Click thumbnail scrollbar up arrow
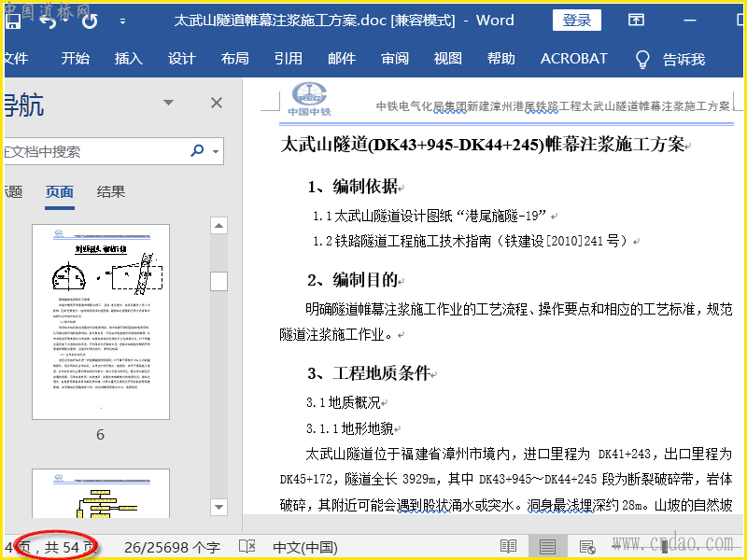The height and width of the screenshot is (560, 747). [x=218, y=225]
